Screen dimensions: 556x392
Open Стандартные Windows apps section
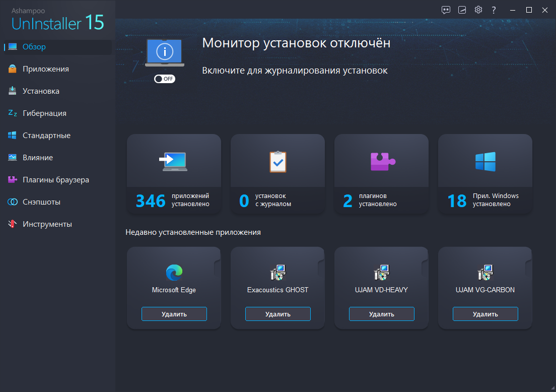coord(57,136)
